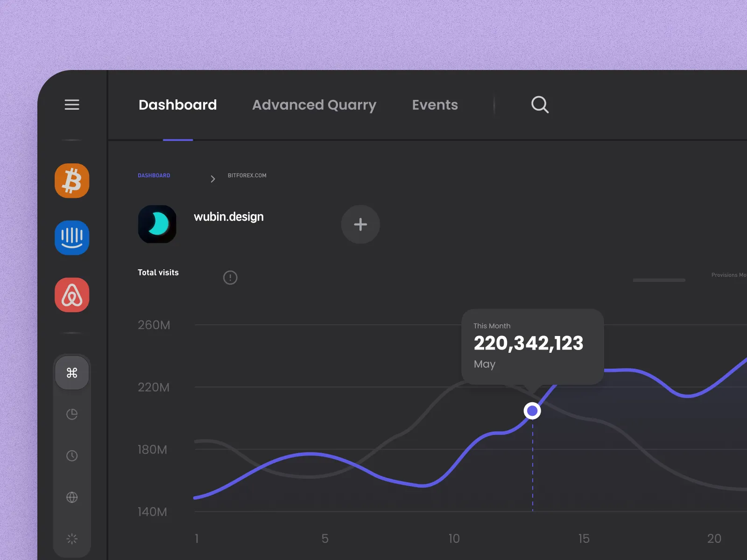Click the May data point on the chart
Image resolution: width=747 pixels, height=560 pixels.
coord(532,410)
